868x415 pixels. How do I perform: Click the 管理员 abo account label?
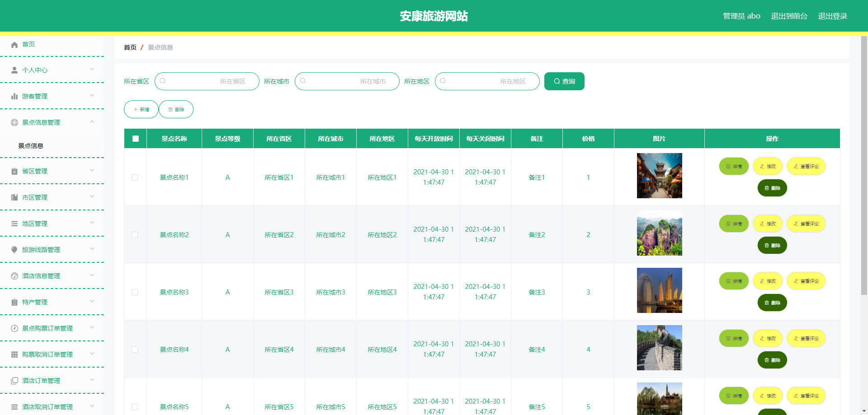click(x=741, y=16)
